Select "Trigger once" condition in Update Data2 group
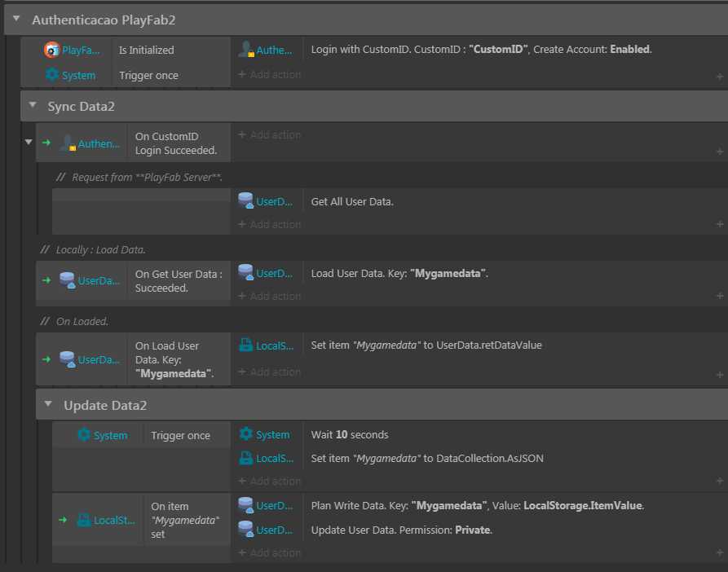Image resolution: width=728 pixels, height=572 pixels. pyautogui.click(x=181, y=436)
